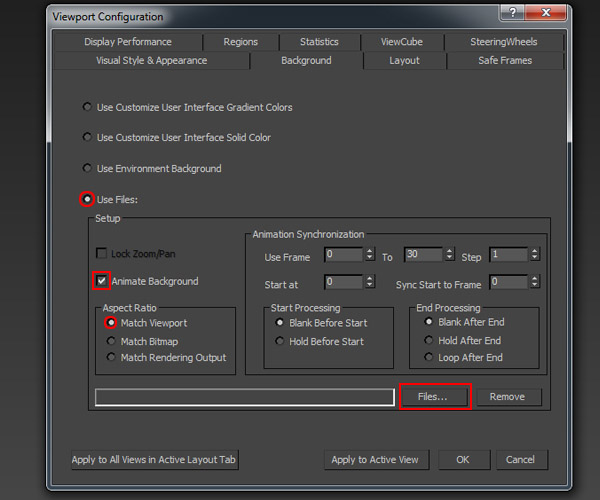The image size is (600, 500).
Task: Click the help question mark button
Action: coord(512,13)
